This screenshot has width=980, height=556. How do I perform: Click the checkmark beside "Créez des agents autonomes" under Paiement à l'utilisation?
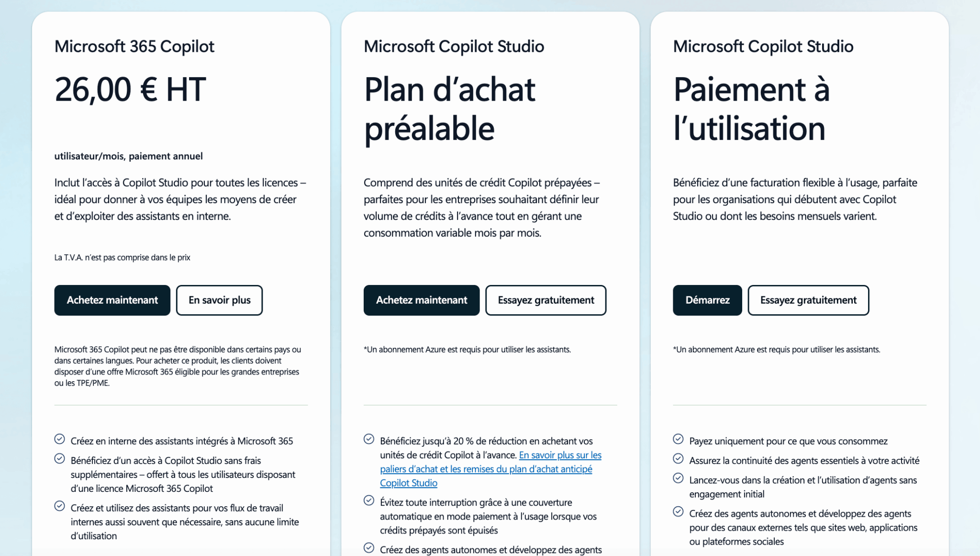(x=678, y=511)
